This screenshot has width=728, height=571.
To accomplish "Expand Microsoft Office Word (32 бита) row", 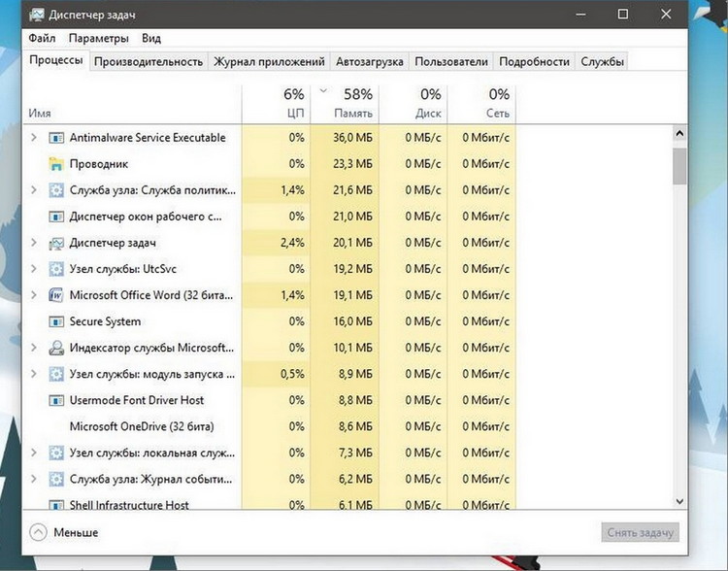I will pos(33,295).
